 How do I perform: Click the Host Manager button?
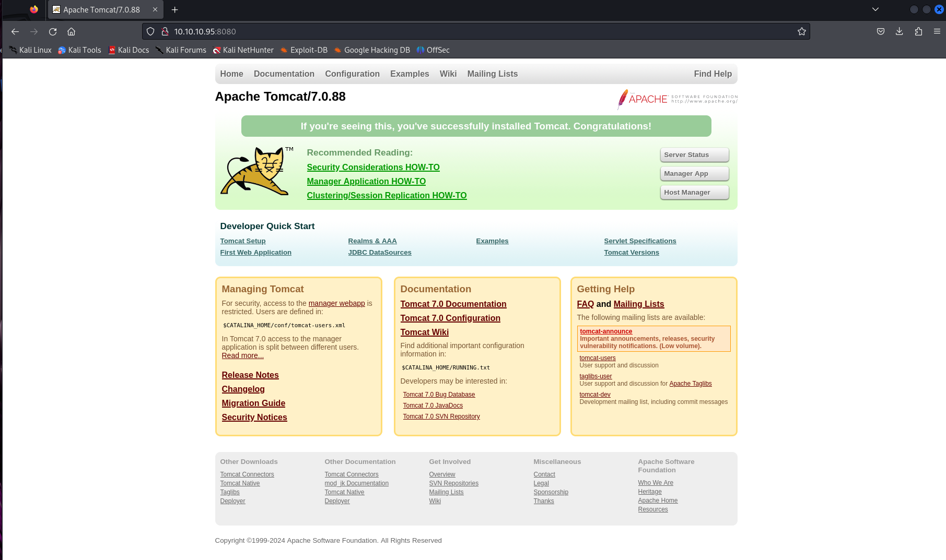tap(694, 193)
